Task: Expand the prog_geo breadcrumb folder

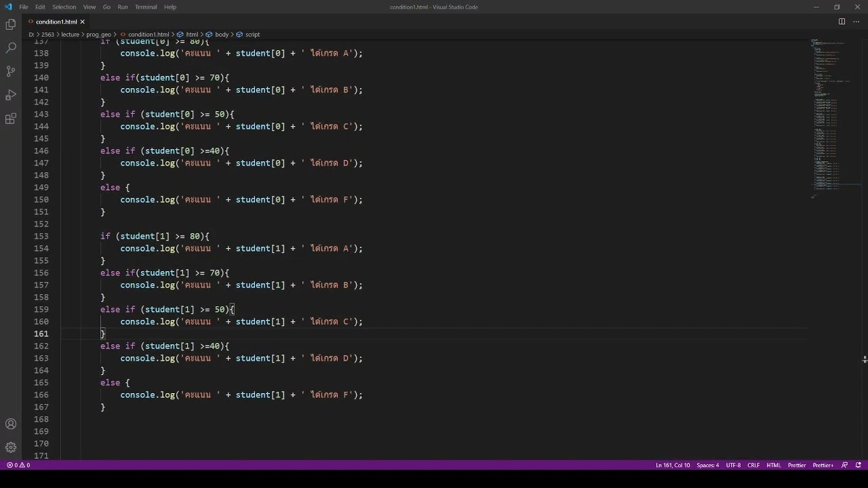Action: tap(98, 35)
